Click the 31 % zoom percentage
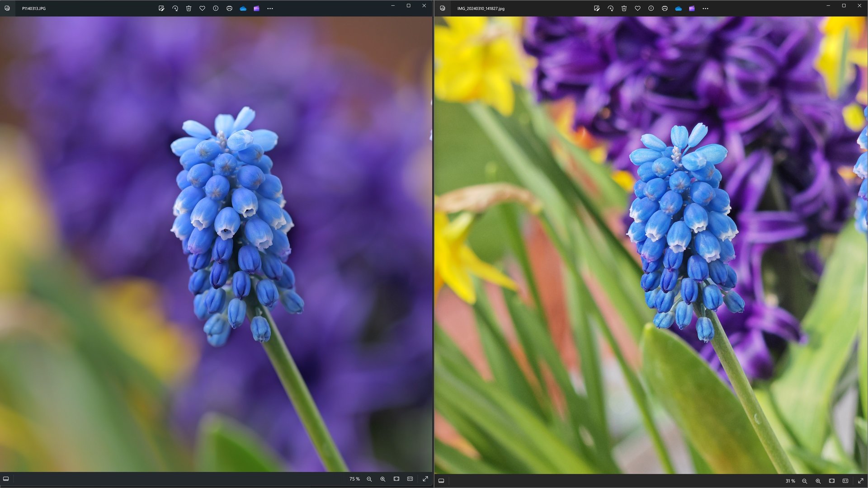868x488 pixels. pos(790,481)
